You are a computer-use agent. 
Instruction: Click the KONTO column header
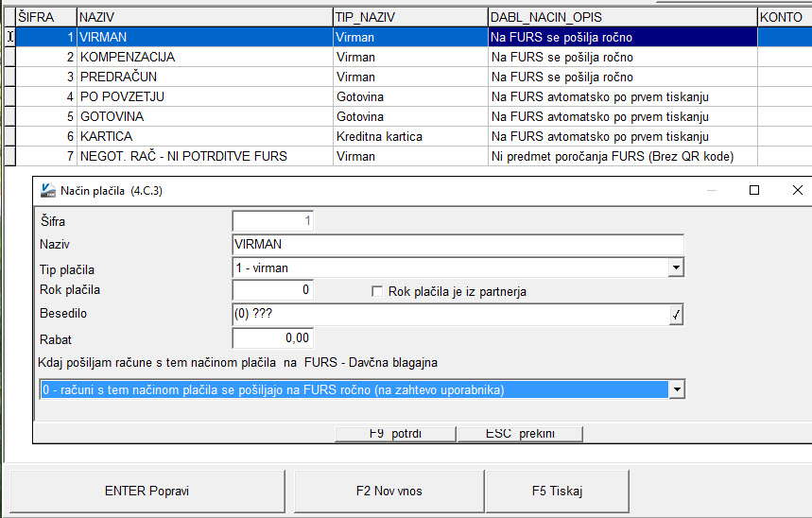click(785, 17)
